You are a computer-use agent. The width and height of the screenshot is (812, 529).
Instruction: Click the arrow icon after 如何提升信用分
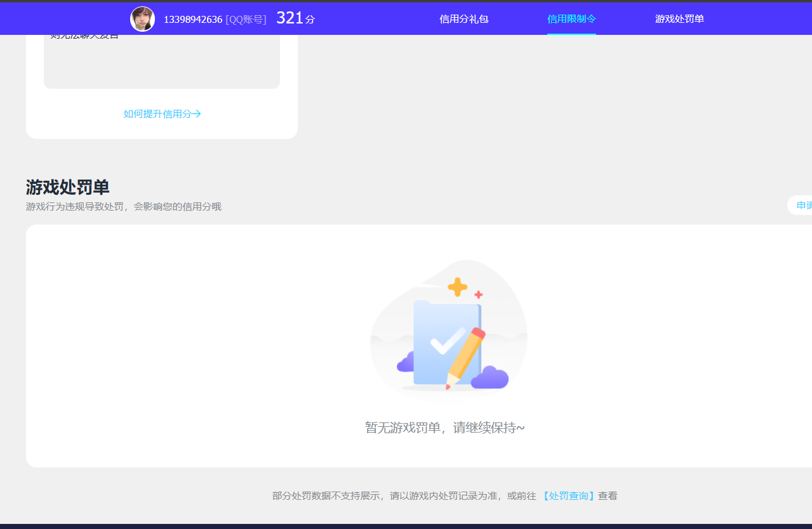coord(197,114)
